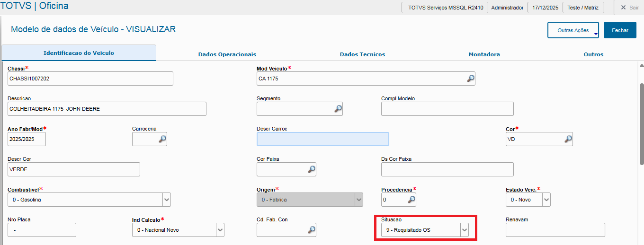Viewport: 644px width, 245px height.
Task: Click the vertical scrollbar thumb
Action: click(x=642, y=124)
